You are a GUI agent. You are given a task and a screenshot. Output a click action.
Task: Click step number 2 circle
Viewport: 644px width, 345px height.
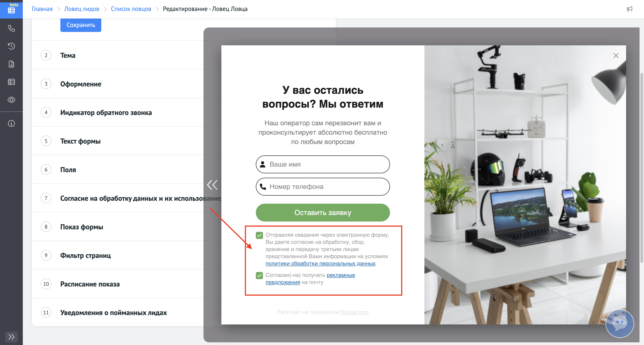click(46, 55)
